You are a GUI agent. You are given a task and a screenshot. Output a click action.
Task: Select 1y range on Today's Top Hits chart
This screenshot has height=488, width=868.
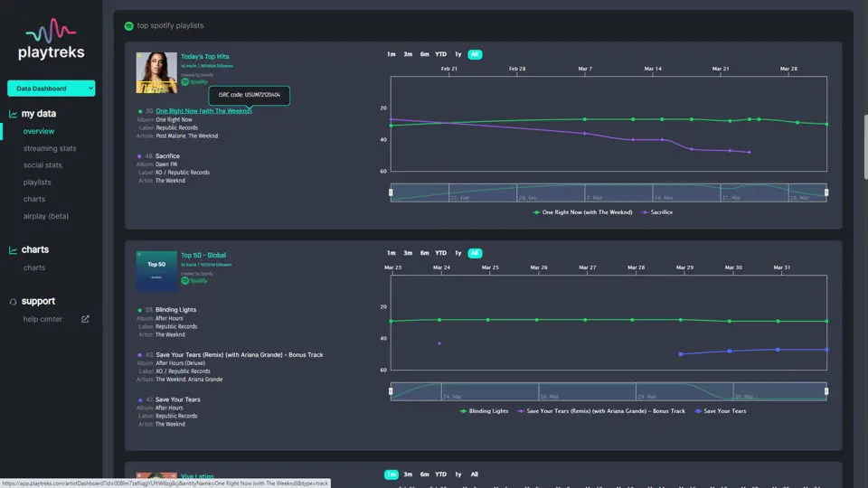pyautogui.click(x=458, y=54)
